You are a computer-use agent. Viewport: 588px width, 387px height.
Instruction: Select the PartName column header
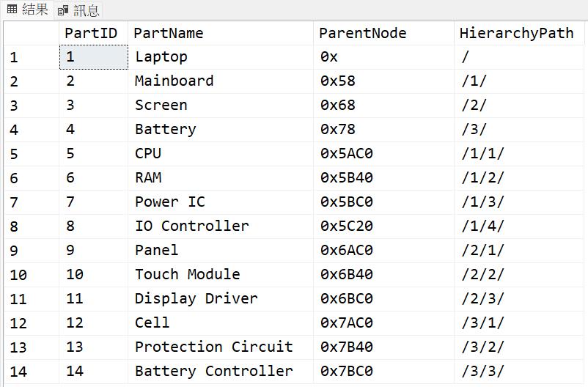[x=169, y=33]
